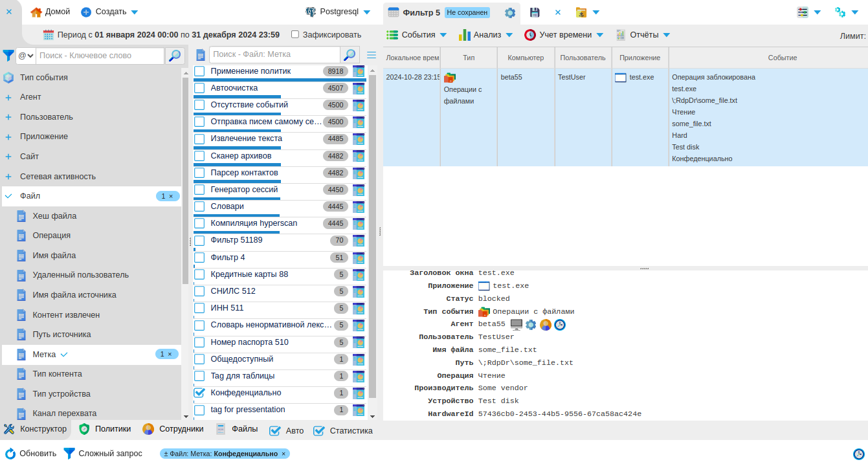Click the funnel filter icon at top left
The width and height of the screenshot is (868, 462).
[x=8, y=56]
